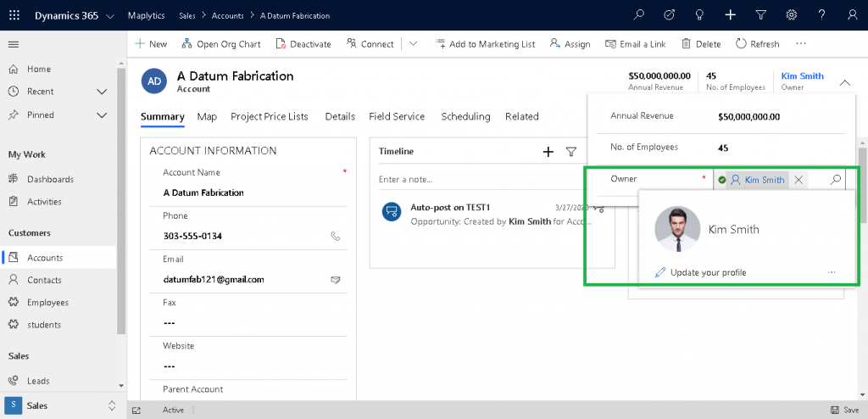This screenshot has height=419, width=868.
Task: Open the app launcher waffle icon
Action: coord(14,15)
